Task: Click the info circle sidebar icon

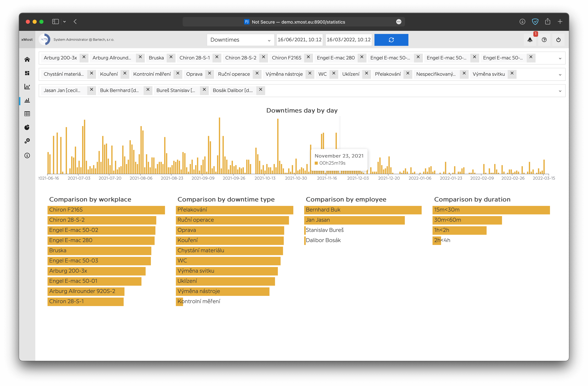Action: point(27,155)
